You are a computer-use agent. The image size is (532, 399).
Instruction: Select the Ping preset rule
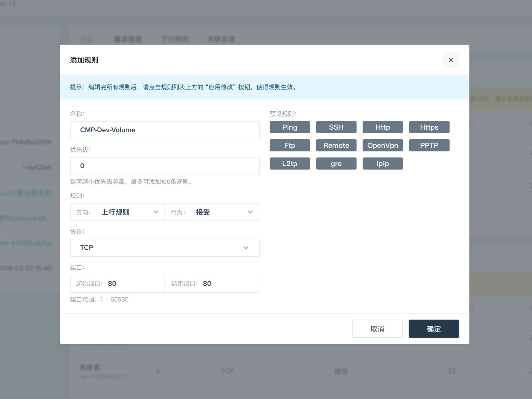coord(289,127)
